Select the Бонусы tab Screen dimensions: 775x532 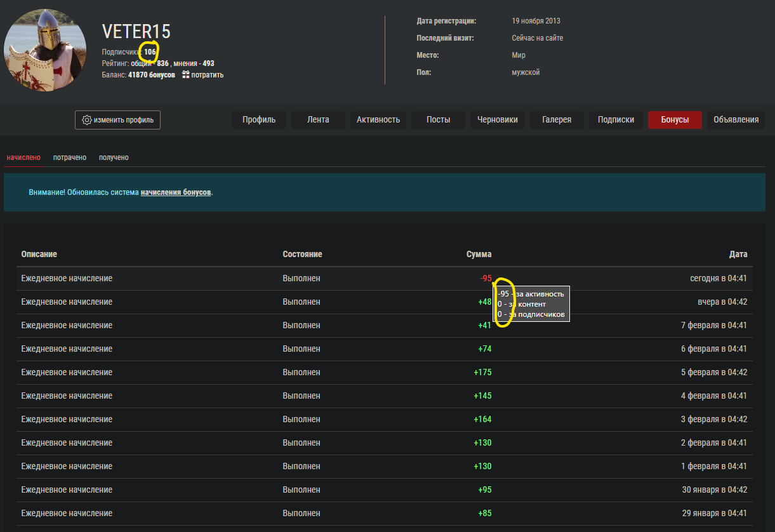click(675, 120)
